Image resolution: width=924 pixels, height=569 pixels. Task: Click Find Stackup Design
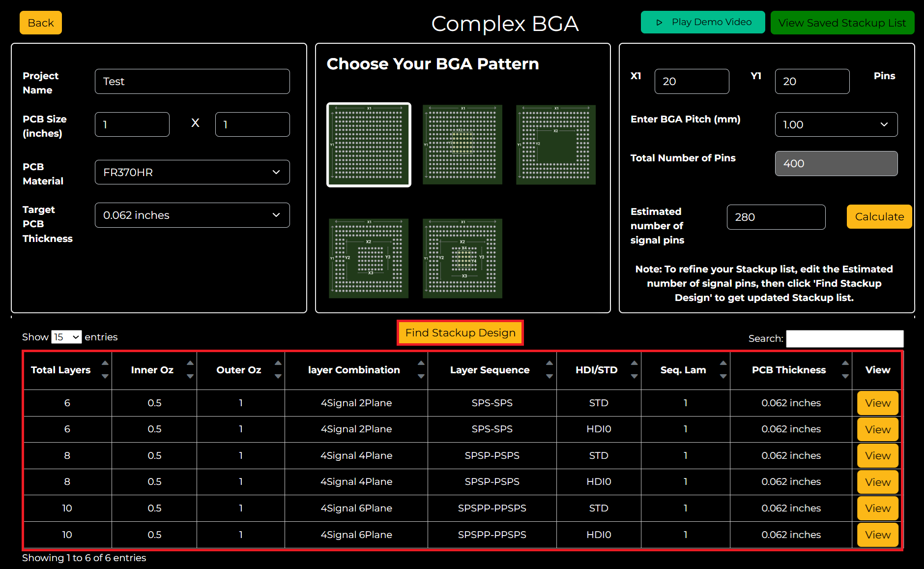461,333
